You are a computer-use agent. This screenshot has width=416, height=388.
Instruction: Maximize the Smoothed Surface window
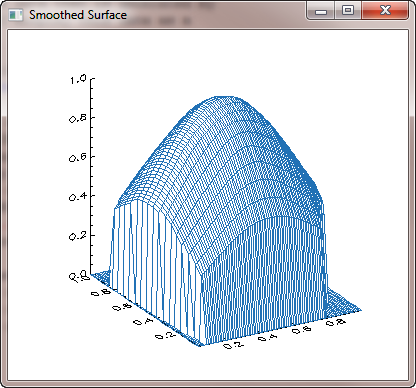click(x=348, y=11)
